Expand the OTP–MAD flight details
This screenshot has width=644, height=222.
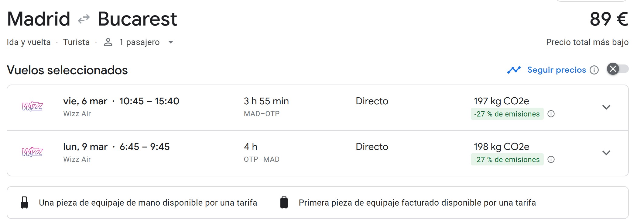click(x=606, y=153)
